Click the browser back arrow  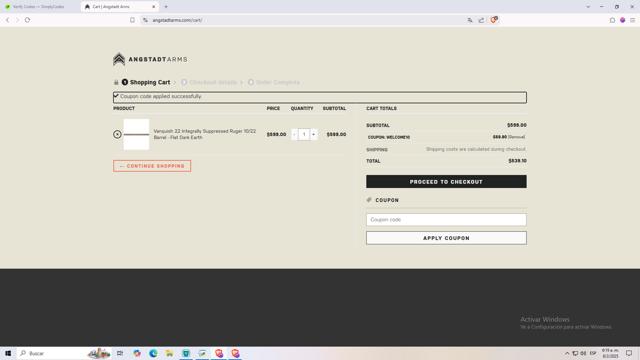[x=7, y=20]
